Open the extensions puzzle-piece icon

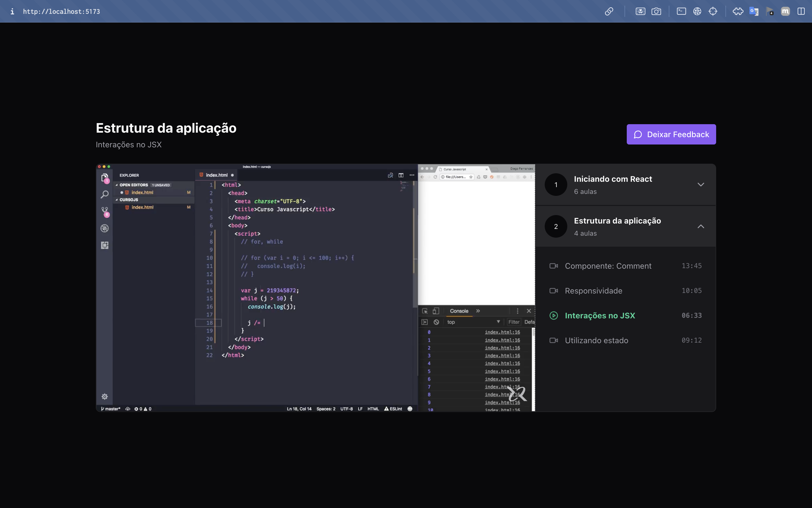coord(738,11)
